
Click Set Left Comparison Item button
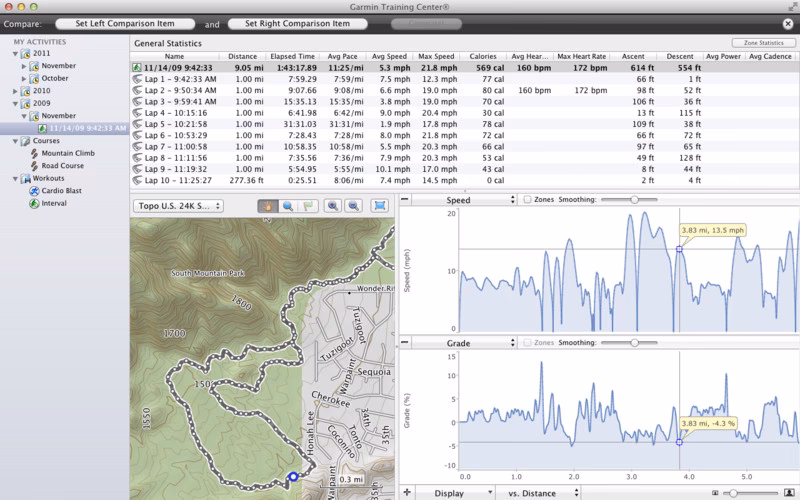pyautogui.click(x=125, y=23)
